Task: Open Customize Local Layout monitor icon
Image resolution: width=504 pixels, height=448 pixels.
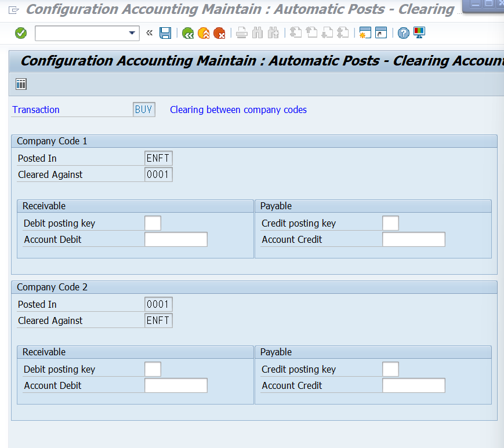Action: (419, 33)
